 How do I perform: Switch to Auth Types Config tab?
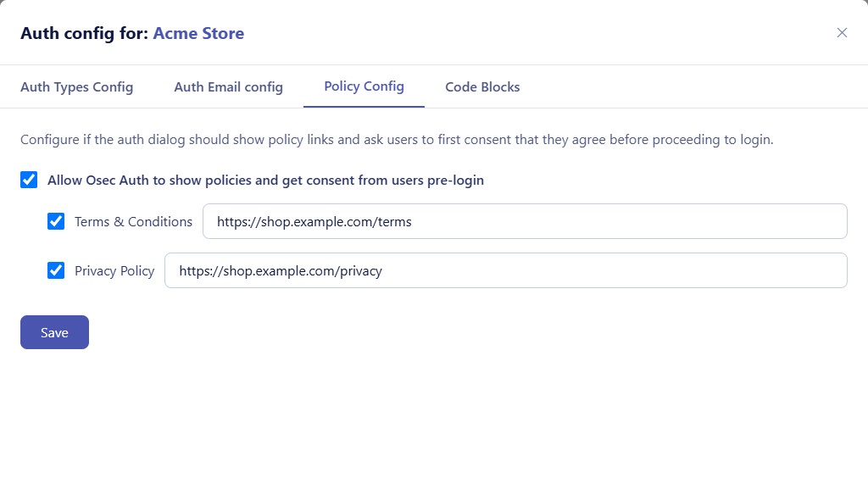77,86
